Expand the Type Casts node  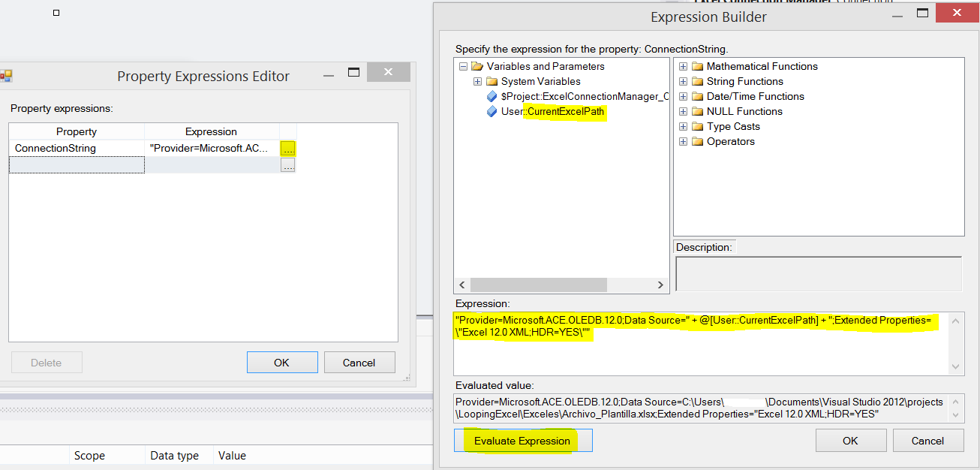coord(683,126)
